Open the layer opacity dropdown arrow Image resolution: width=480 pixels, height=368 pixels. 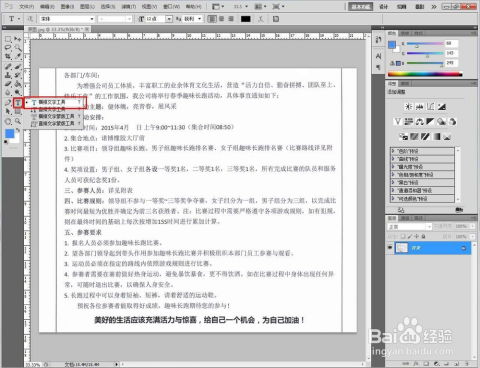tap(473, 226)
